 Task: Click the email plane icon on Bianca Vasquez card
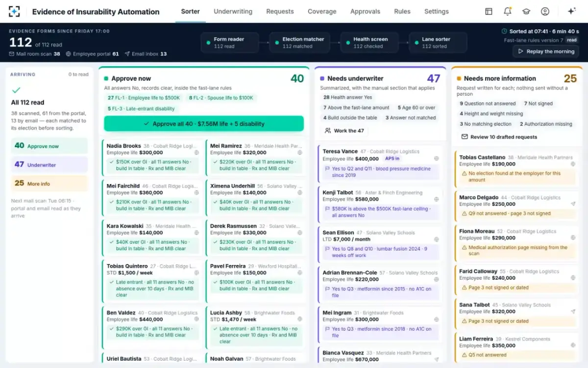coord(436,359)
